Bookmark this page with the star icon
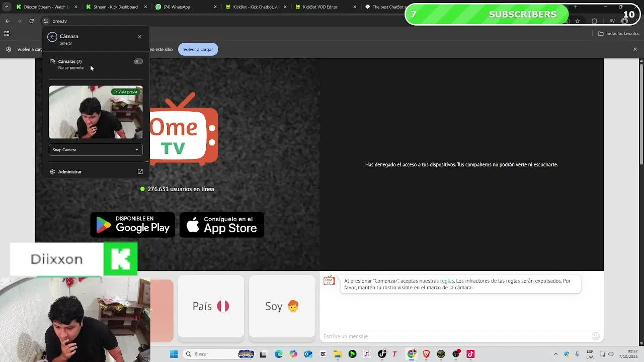The image size is (644, 362). (578, 21)
